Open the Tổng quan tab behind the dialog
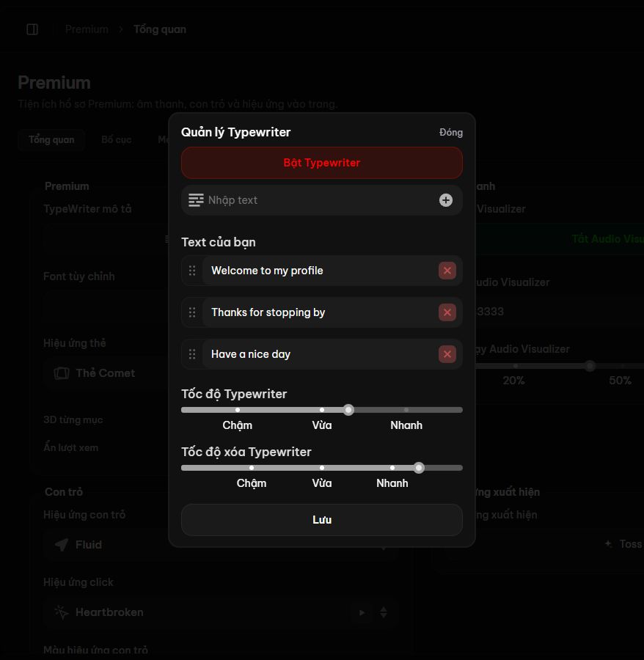This screenshot has height=660, width=644. tap(51, 140)
